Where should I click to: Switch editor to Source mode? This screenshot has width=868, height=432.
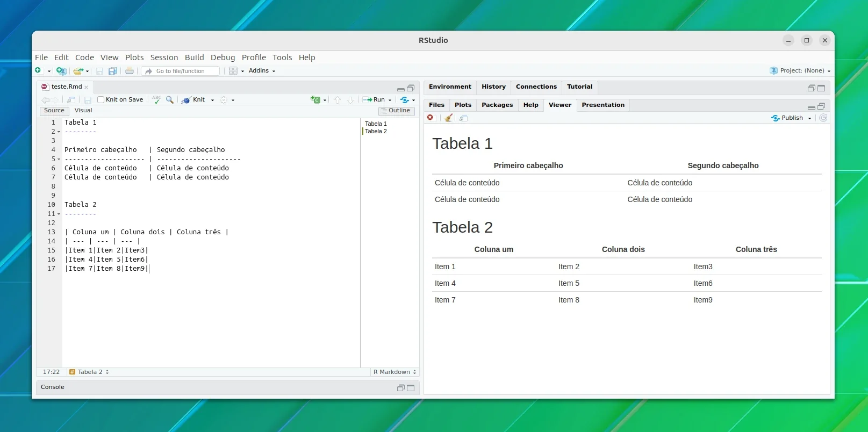pyautogui.click(x=54, y=111)
